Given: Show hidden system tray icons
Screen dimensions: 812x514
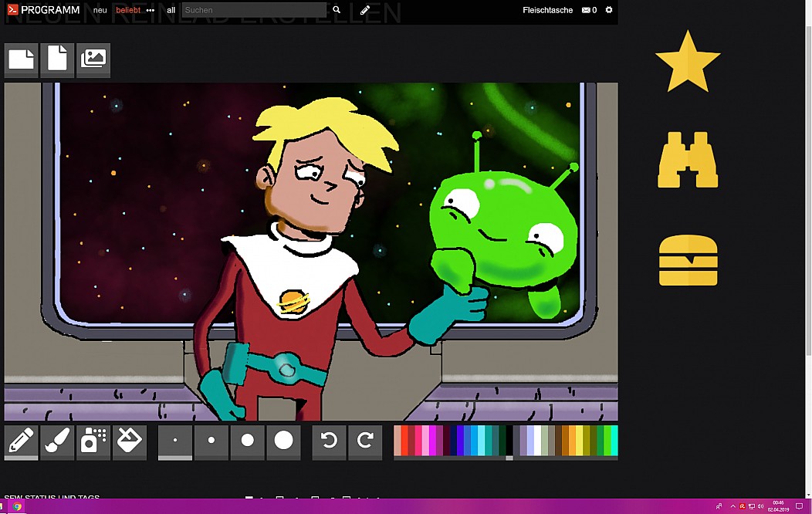Looking at the screenshot, I should pyautogui.click(x=732, y=507).
